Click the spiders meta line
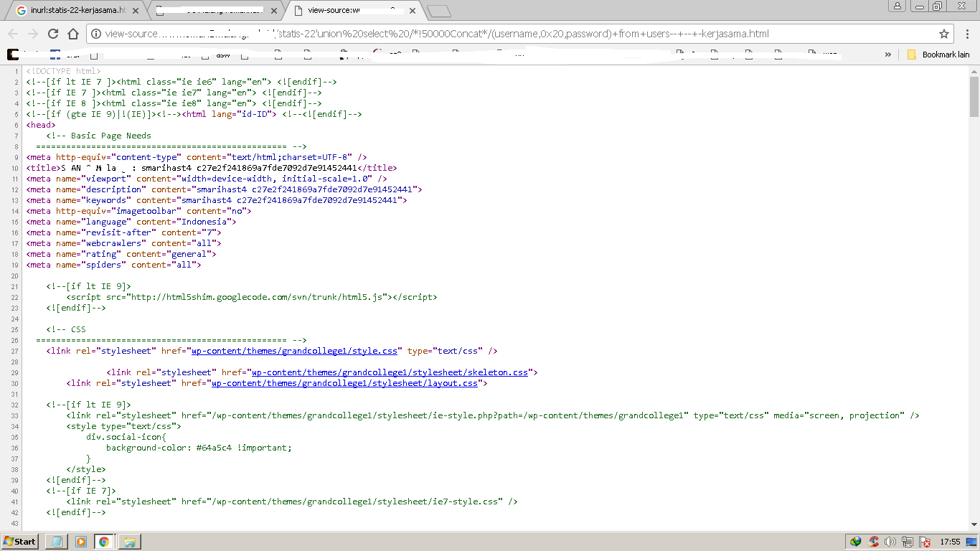This screenshot has height=551, width=980. [114, 265]
